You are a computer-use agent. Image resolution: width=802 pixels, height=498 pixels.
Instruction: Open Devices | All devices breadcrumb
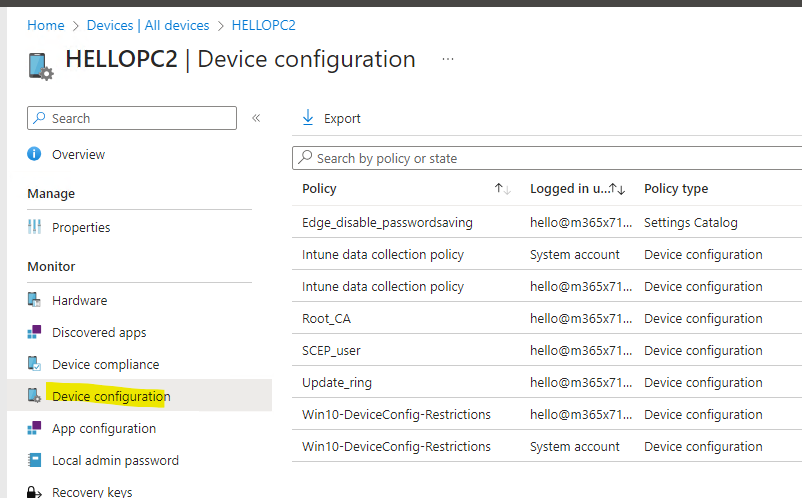coord(148,25)
